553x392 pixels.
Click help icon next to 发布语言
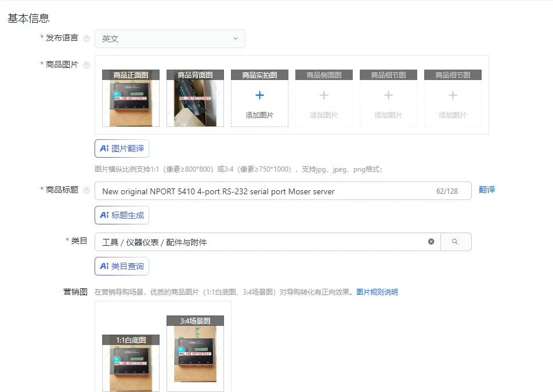pos(86,38)
